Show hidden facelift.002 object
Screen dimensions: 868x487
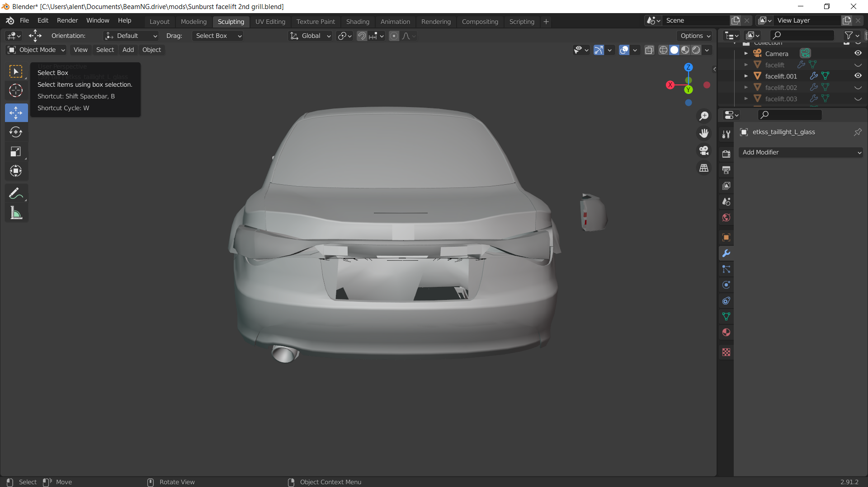[x=858, y=87]
